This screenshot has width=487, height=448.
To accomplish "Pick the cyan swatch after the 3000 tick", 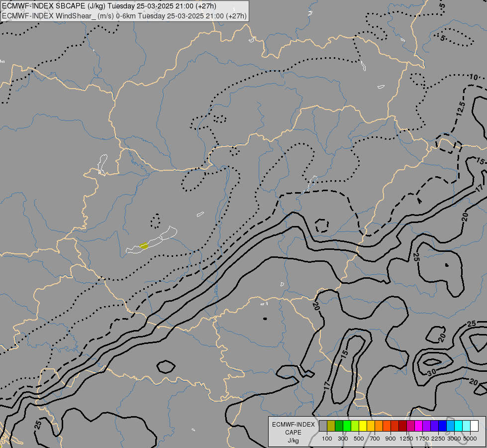I will 459,426.
